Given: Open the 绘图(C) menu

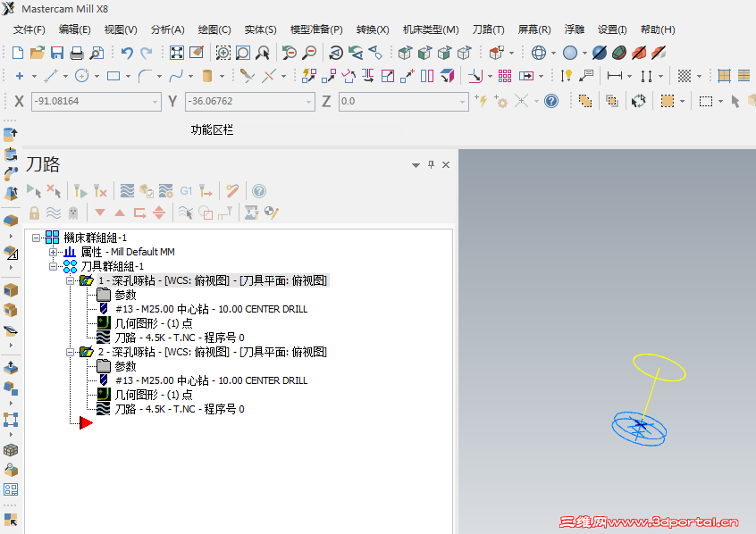Looking at the screenshot, I should [x=214, y=29].
